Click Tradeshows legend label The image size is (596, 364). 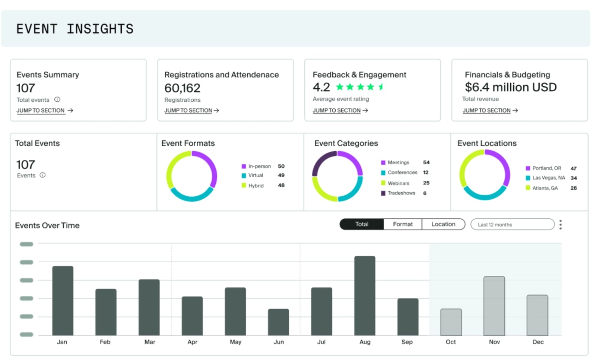click(402, 193)
